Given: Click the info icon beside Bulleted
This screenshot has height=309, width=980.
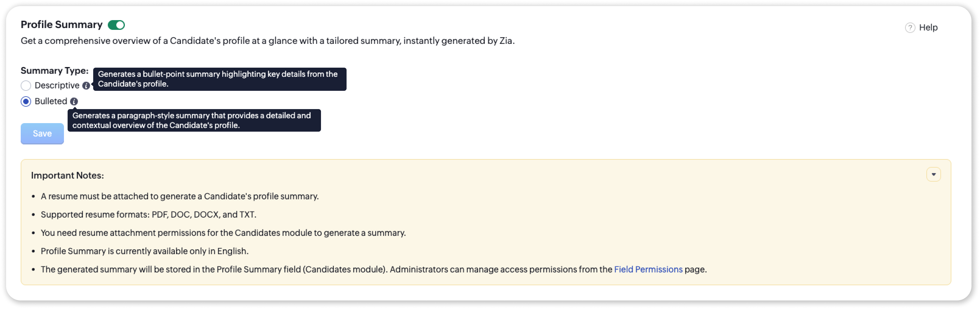Looking at the screenshot, I should click(x=74, y=101).
